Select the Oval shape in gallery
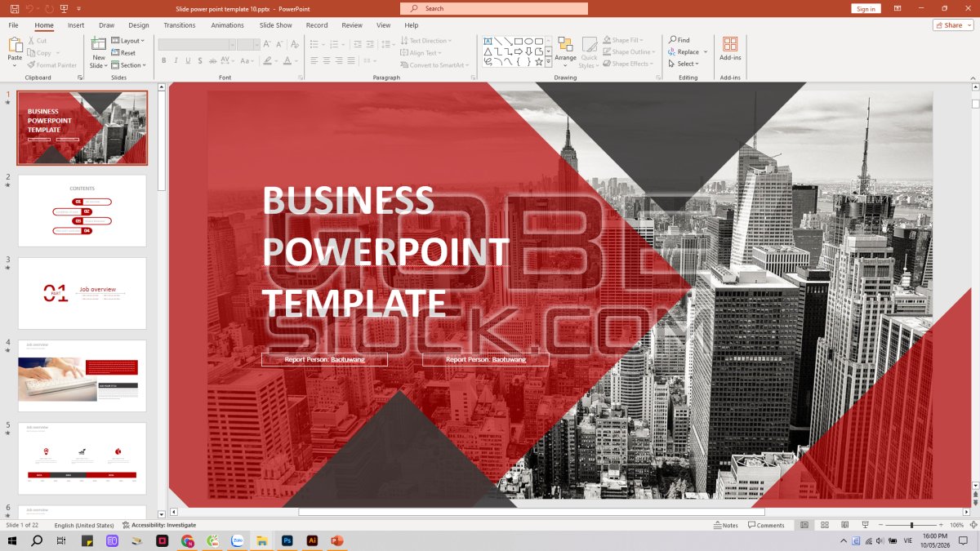The image size is (980, 551). pyautogui.click(x=528, y=41)
